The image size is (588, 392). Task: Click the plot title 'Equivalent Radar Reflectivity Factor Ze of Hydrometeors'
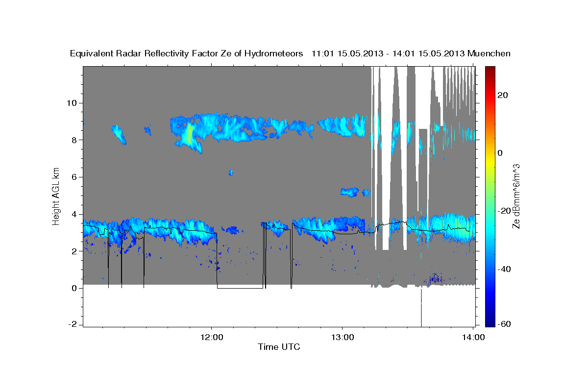[187, 54]
